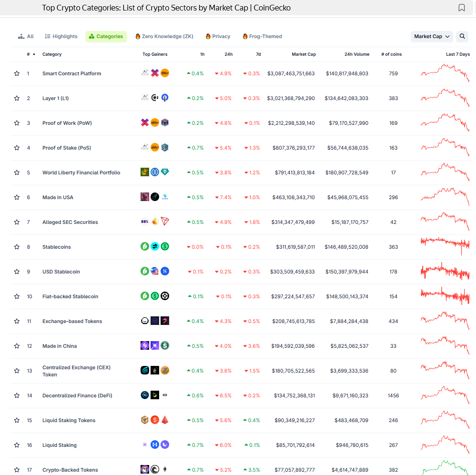Screen dimensions: 476x475
Task: Click the Tron coin icon in Alleged SEC Securities row
Action: (x=165, y=222)
